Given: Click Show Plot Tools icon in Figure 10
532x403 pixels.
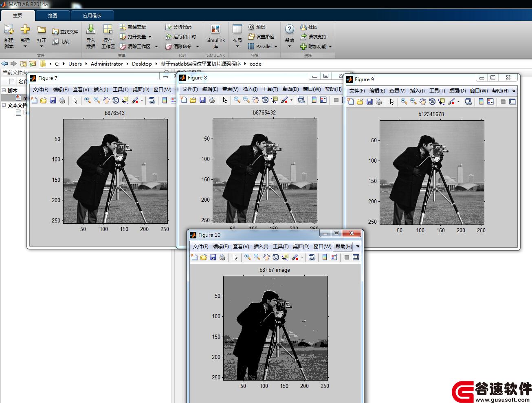Looking at the screenshot, I should coord(356,257).
